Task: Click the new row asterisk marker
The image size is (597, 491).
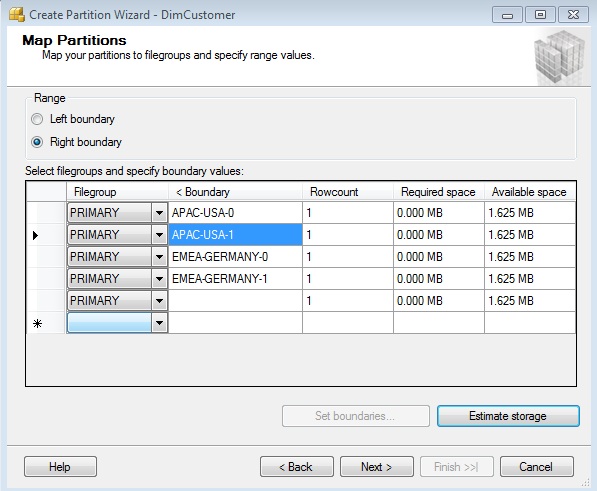Action: (37, 324)
